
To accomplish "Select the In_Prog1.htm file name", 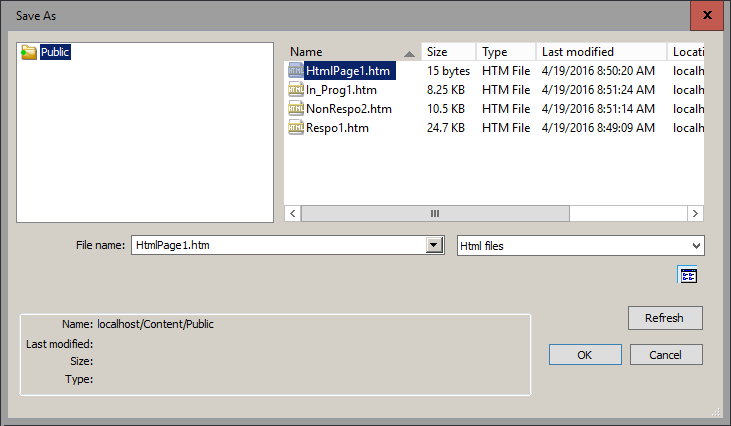I will click(x=341, y=90).
